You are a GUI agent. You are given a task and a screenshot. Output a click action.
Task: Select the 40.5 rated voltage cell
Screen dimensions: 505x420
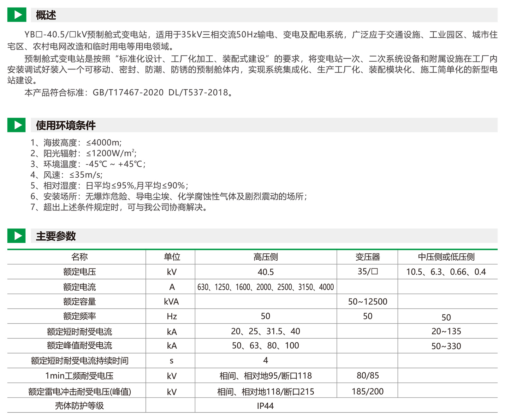point(265,272)
